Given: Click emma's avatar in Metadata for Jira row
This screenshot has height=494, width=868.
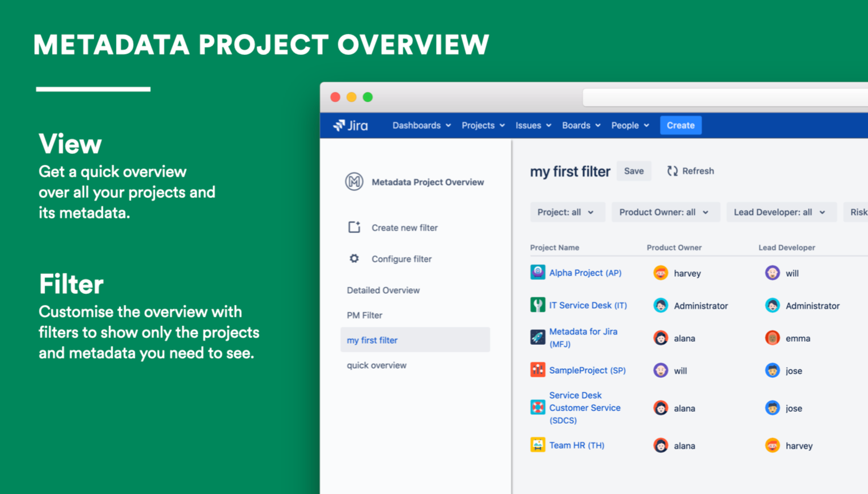Looking at the screenshot, I should pos(773,338).
